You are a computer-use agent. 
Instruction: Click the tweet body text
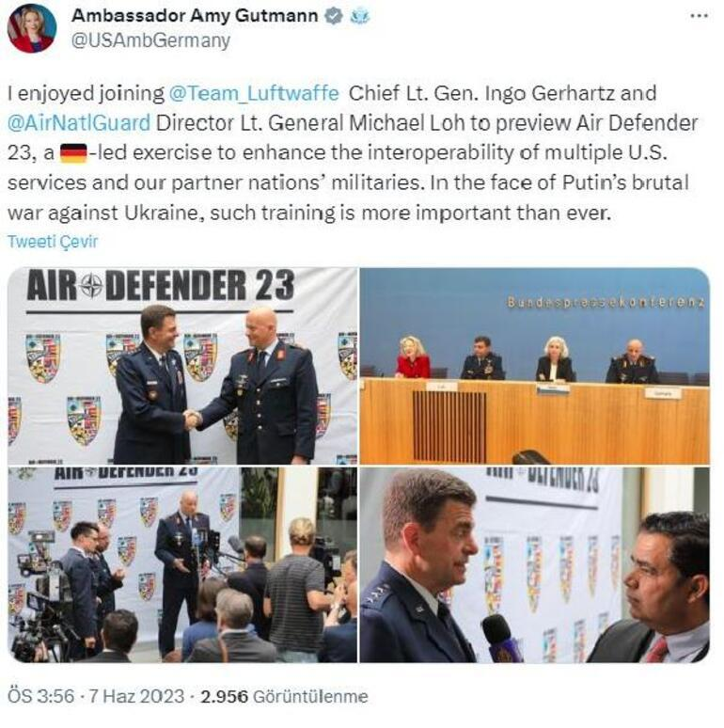pyautogui.click(x=353, y=153)
